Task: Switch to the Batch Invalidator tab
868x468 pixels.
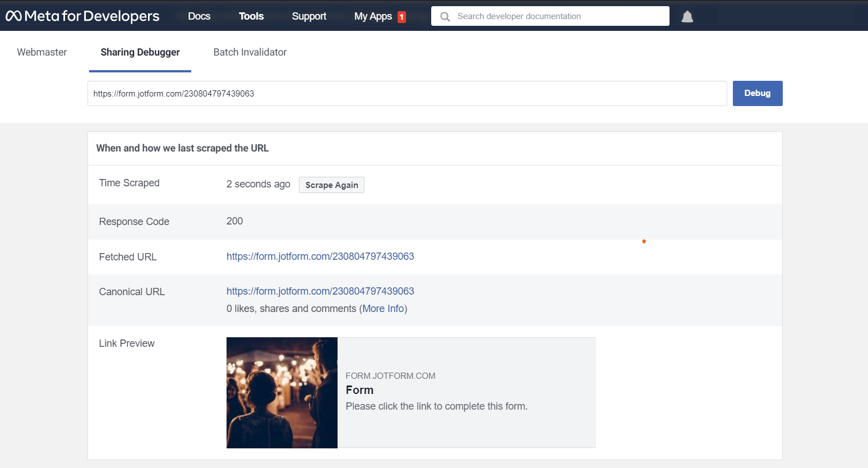Action: point(250,52)
